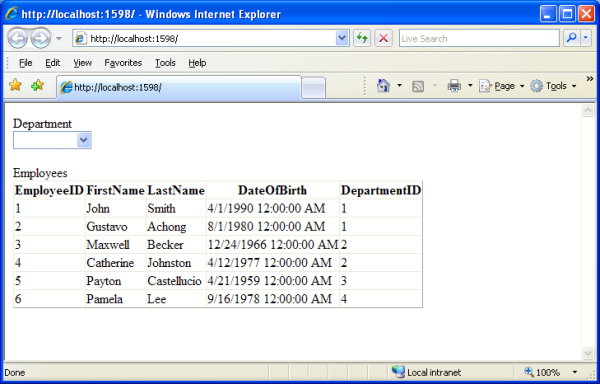Open a new blank tab
Viewport: 600px width, 384px height.
pos(313,88)
